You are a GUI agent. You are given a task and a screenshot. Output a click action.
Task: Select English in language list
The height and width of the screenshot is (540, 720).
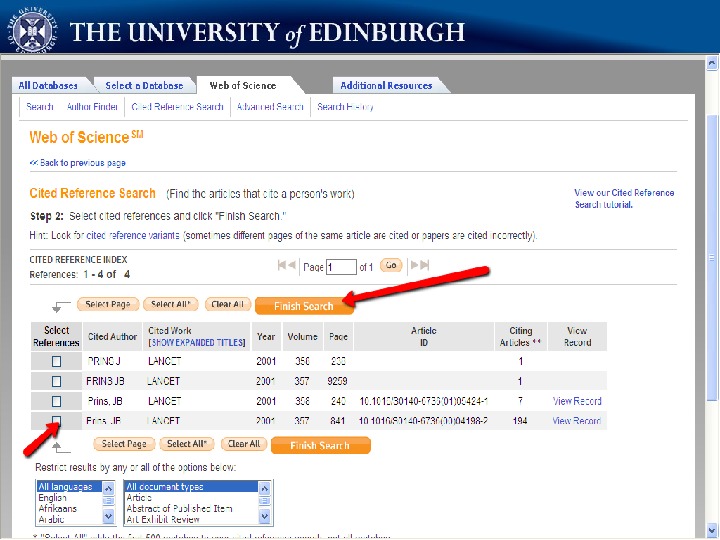coord(69,498)
